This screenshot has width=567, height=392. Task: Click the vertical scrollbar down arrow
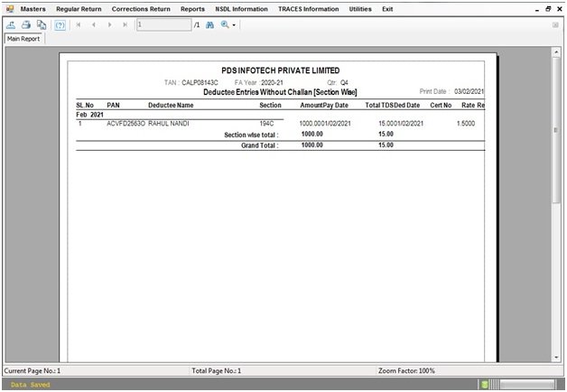(556, 358)
